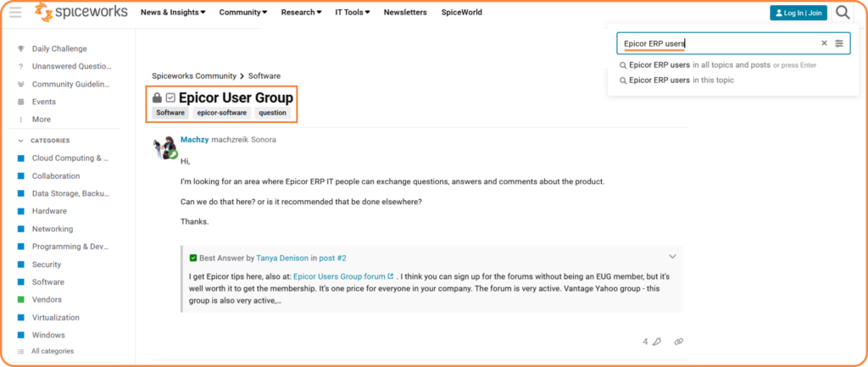Click into the search input field
The width and height of the screenshot is (868, 367).
pos(720,43)
